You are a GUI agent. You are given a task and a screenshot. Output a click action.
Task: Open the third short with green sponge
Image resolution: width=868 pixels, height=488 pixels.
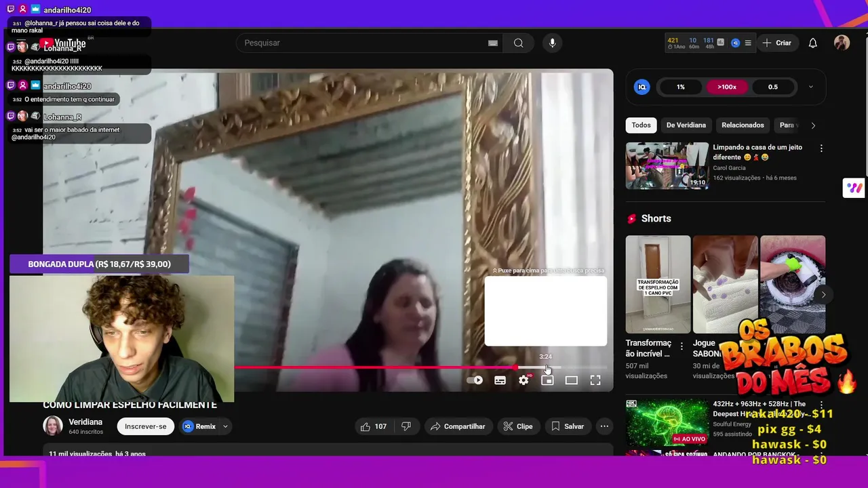(x=793, y=284)
